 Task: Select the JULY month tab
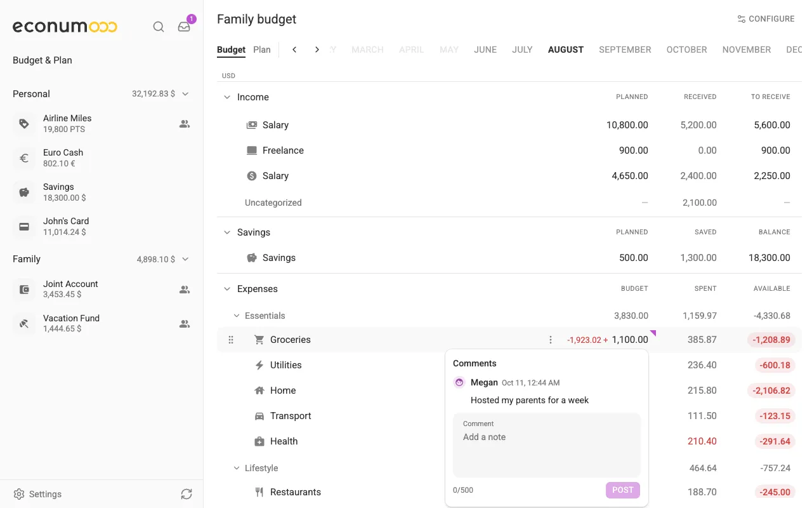[522, 50]
